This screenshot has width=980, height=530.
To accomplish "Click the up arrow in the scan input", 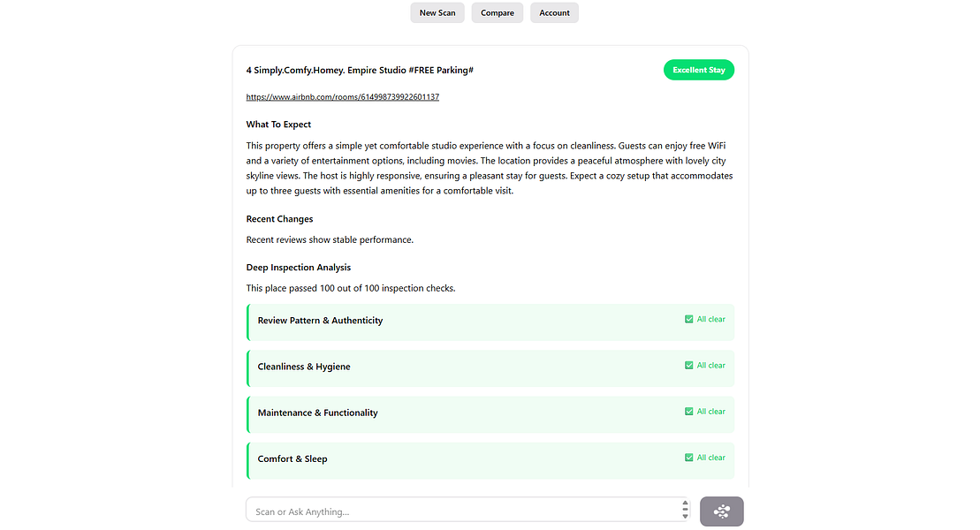I will (x=685, y=503).
